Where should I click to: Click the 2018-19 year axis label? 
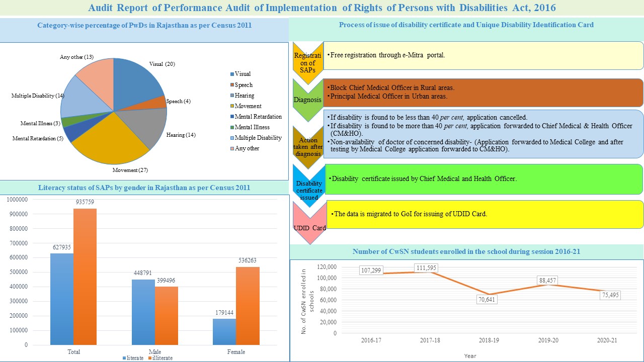pyautogui.click(x=489, y=340)
